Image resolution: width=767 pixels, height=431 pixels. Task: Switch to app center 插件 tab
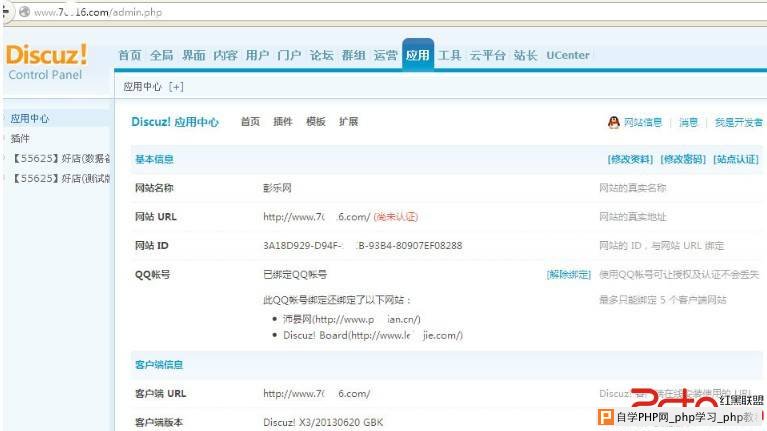[283, 121]
